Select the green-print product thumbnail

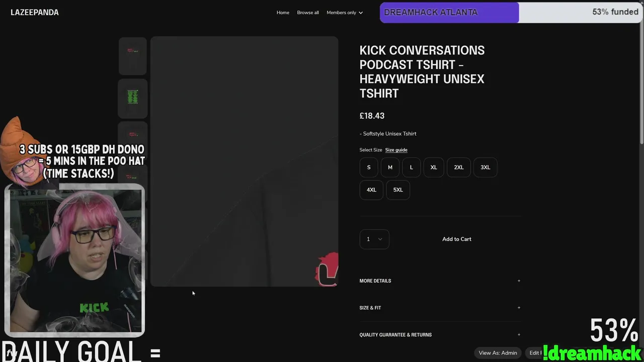(x=133, y=98)
